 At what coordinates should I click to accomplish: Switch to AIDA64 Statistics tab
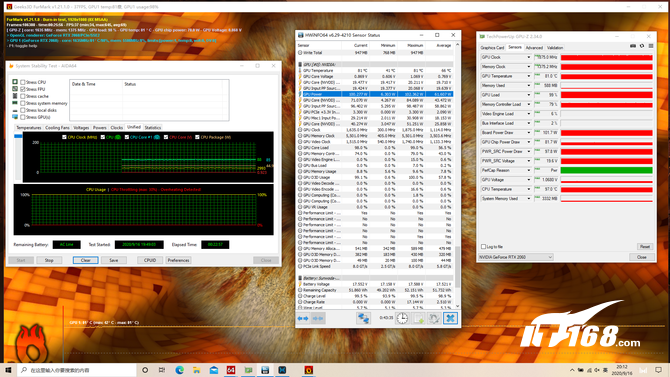153,128
